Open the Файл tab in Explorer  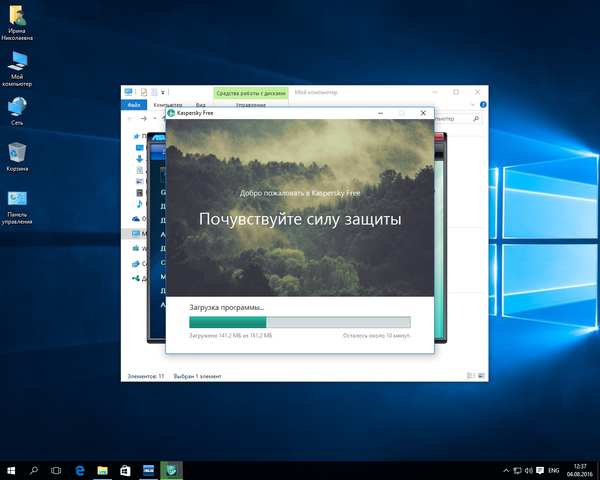(x=134, y=104)
